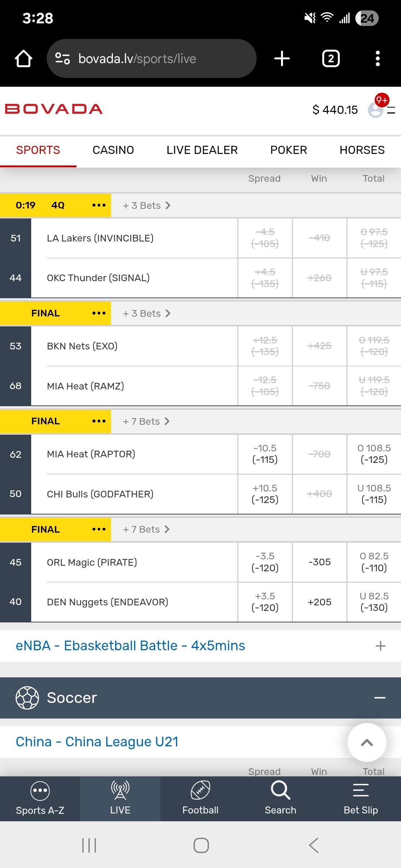Viewport: 401px width, 868px height.
Task: Switch to the POKER tab
Action: click(288, 150)
